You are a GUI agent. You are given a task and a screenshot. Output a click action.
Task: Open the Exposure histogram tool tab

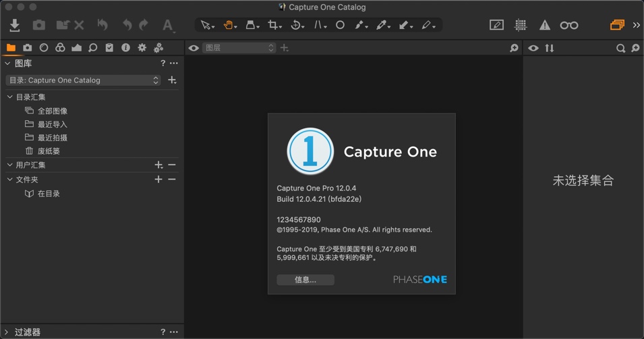pyautogui.click(x=76, y=48)
